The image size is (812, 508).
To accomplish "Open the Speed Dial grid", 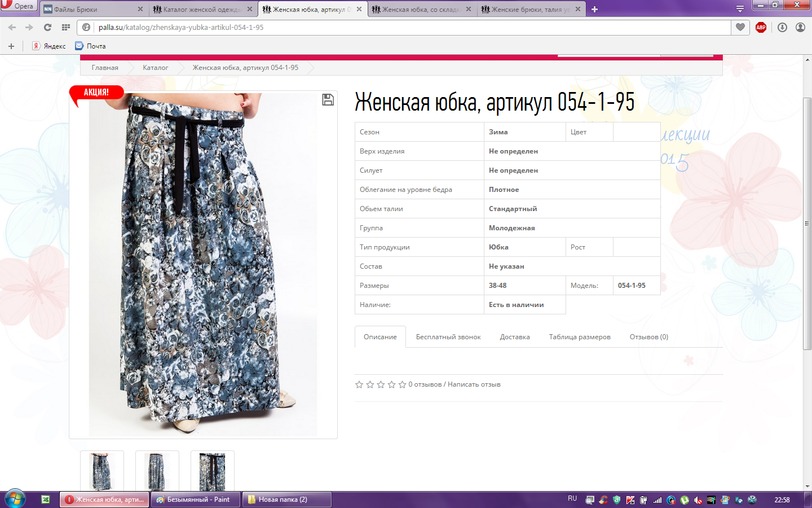I will point(66,27).
